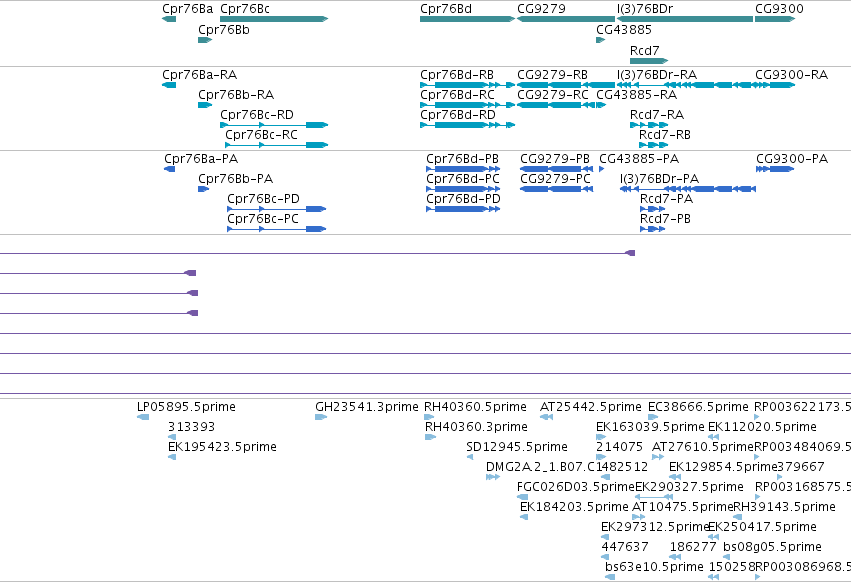The image size is (851, 582).
Task: Click transcript Rcd7-RB
Action: (653, 145)
